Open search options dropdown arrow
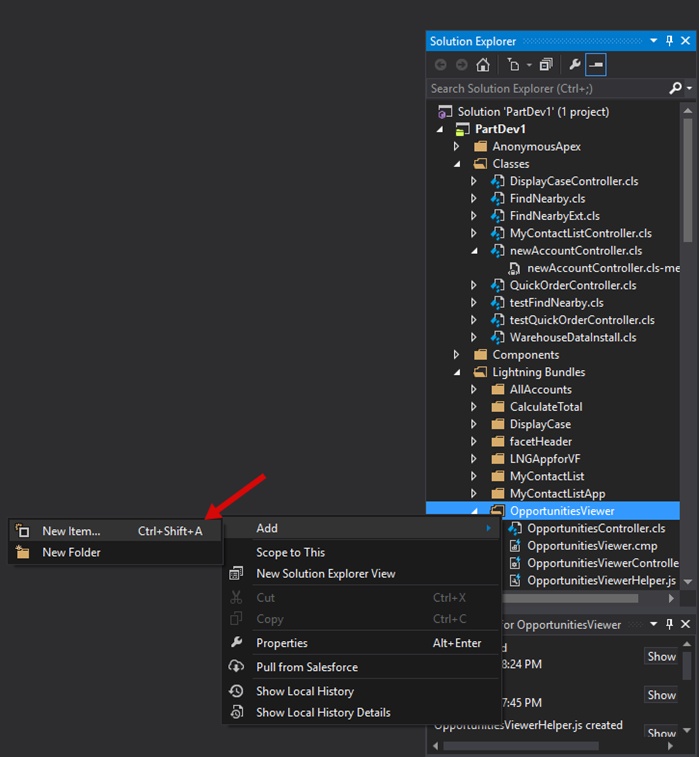This screenshot has width=700, height=757. point(689,88)
